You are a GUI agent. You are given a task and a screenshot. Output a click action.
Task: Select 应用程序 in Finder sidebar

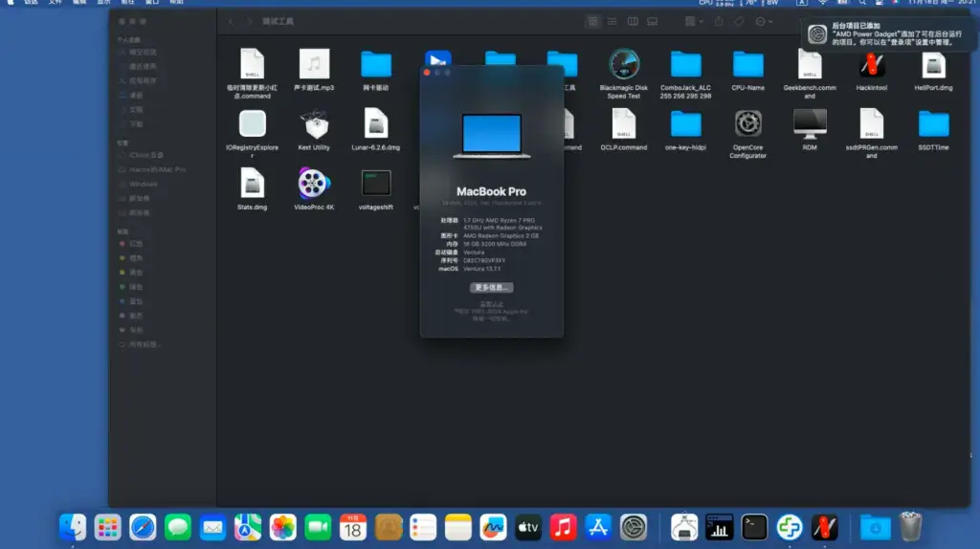(x=143, y=80)
